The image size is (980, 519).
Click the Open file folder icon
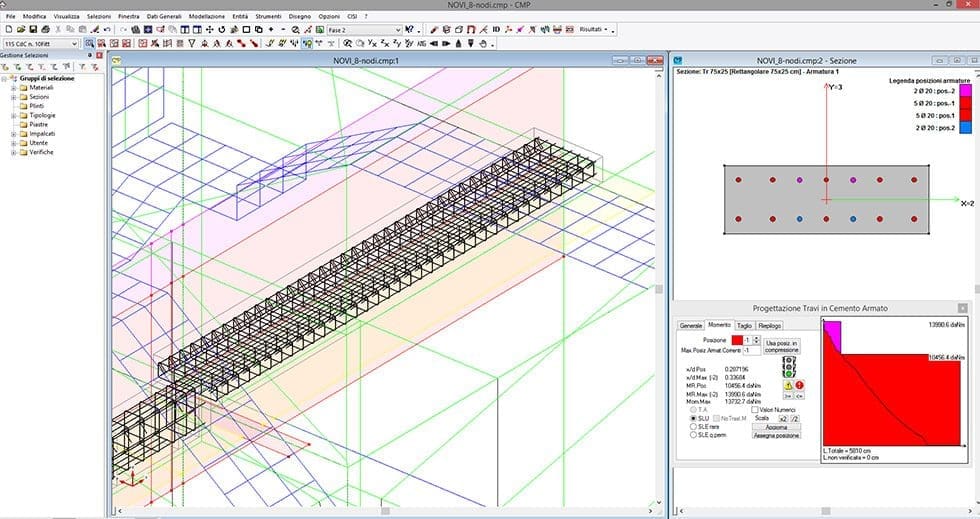pos(23,30)
